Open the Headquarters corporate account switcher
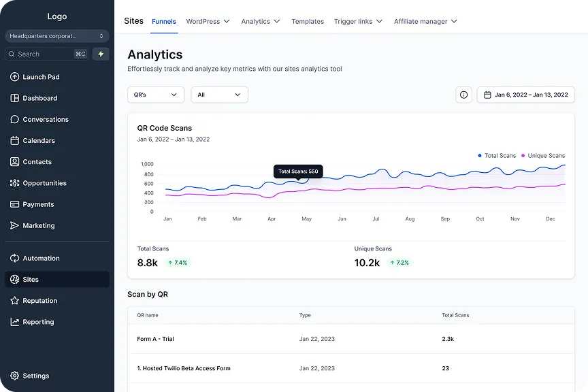The image size is (588, 392). coord(57,36)
